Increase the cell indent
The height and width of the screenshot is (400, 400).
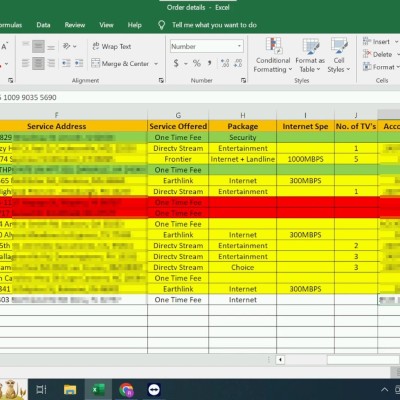[x=79, y=63]
